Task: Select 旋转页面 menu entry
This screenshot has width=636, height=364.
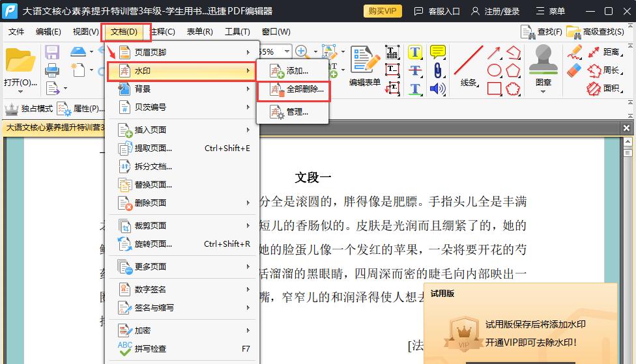Action: 183,244
